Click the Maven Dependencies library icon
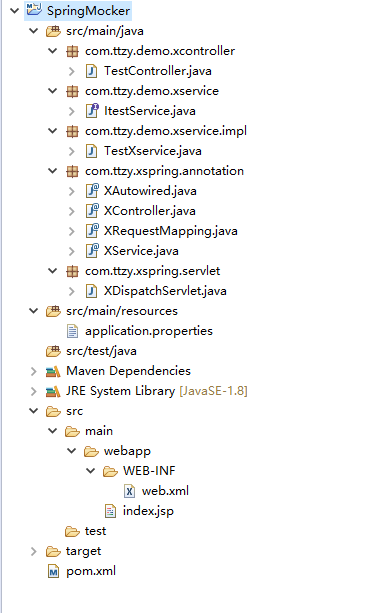This screenshot has height=613, width=369. (x=53, y=371)
